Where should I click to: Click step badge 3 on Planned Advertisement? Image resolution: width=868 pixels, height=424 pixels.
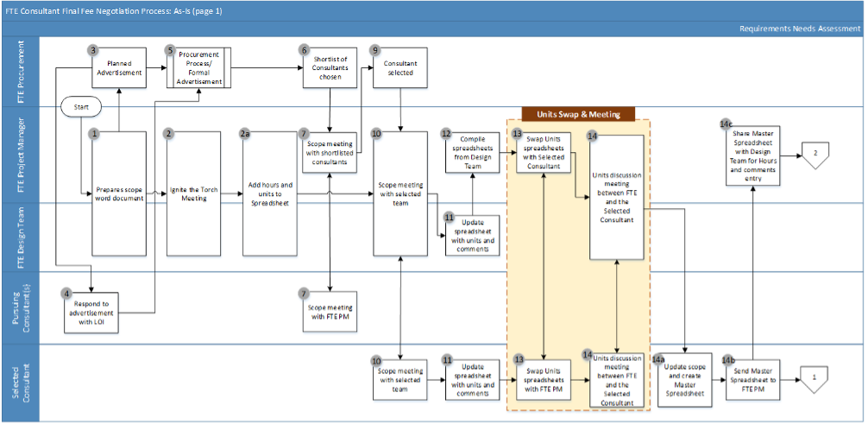click(x=94, y=51)
